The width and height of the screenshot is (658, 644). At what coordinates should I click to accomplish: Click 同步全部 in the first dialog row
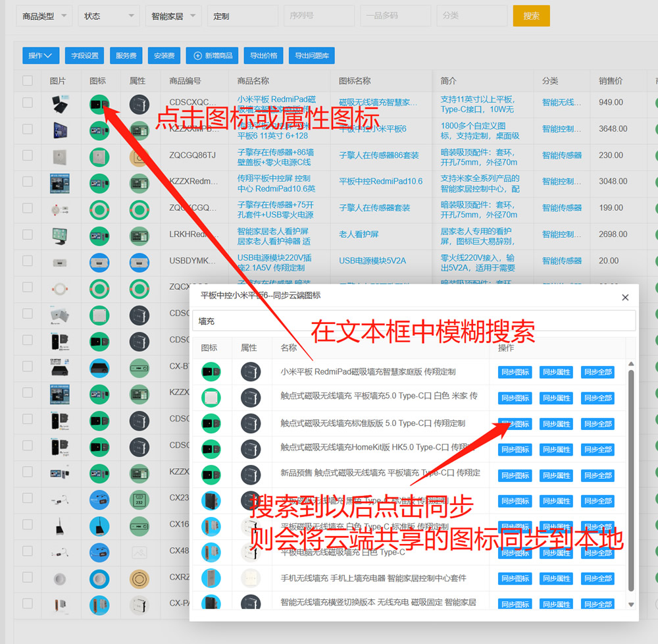[x=598, y=372]
